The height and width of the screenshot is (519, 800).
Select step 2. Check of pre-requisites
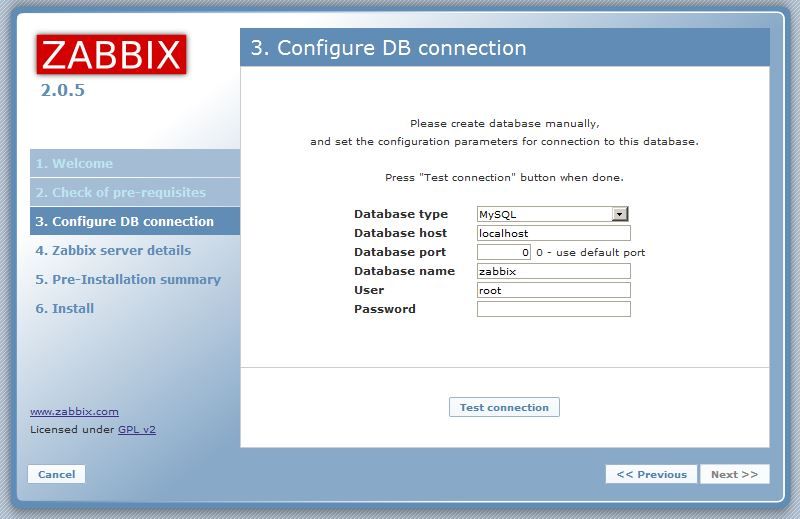(x=135, y=192)
